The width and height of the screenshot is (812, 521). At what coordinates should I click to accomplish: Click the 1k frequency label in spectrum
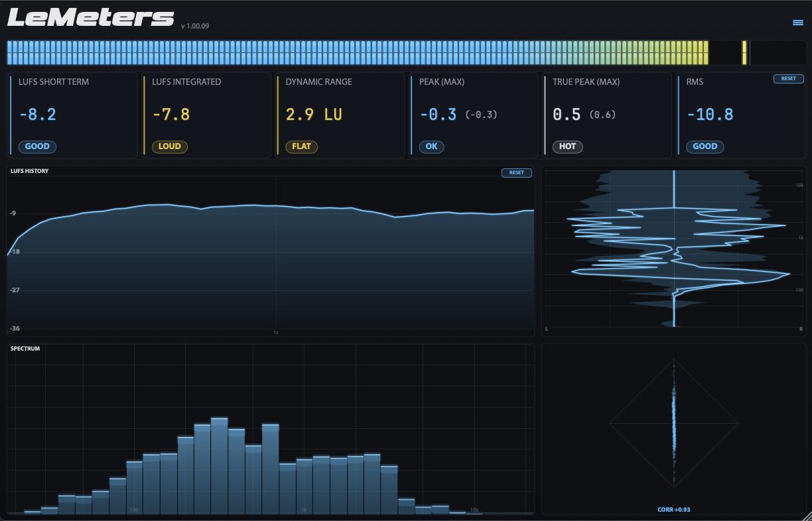(x=304, y=510)
